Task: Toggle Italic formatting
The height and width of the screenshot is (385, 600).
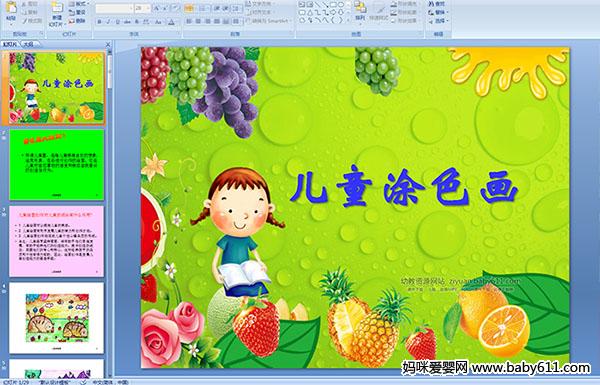Action: (x=108, y=22)
